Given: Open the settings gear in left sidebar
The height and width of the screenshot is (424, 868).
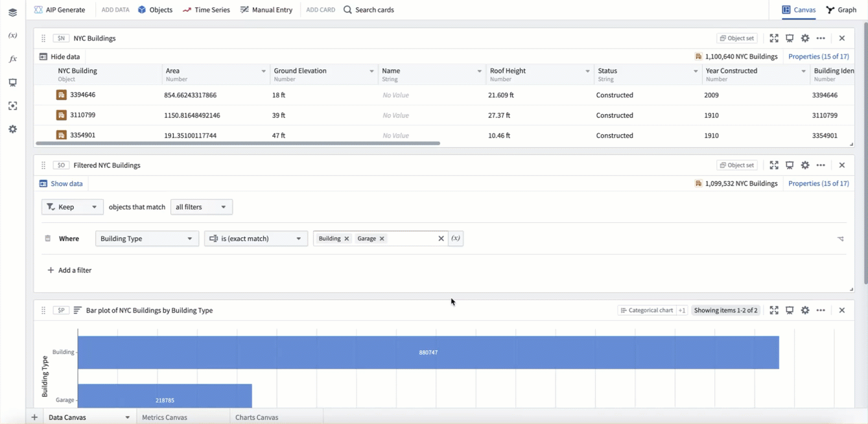Looking at the screenshot, I should point(12,129).
